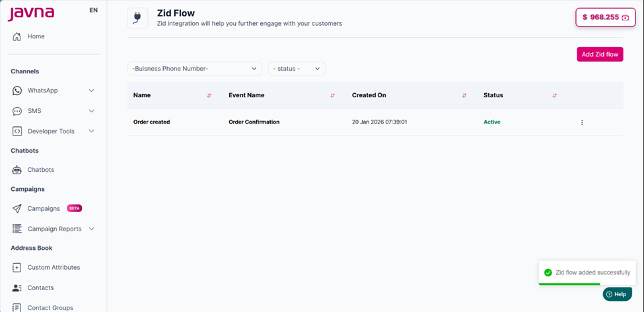Click the Javna logo
The width and height of the screenshot is (644, 312).
click(x=31, y=14)
